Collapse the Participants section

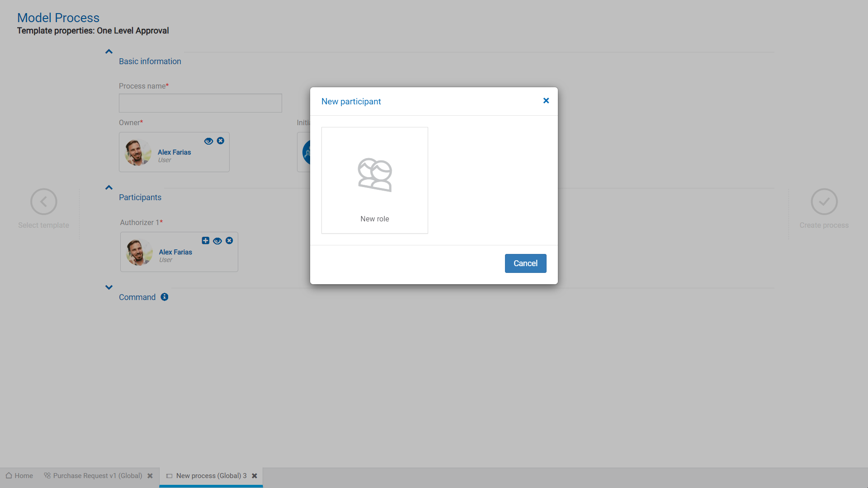click(109, 188)
